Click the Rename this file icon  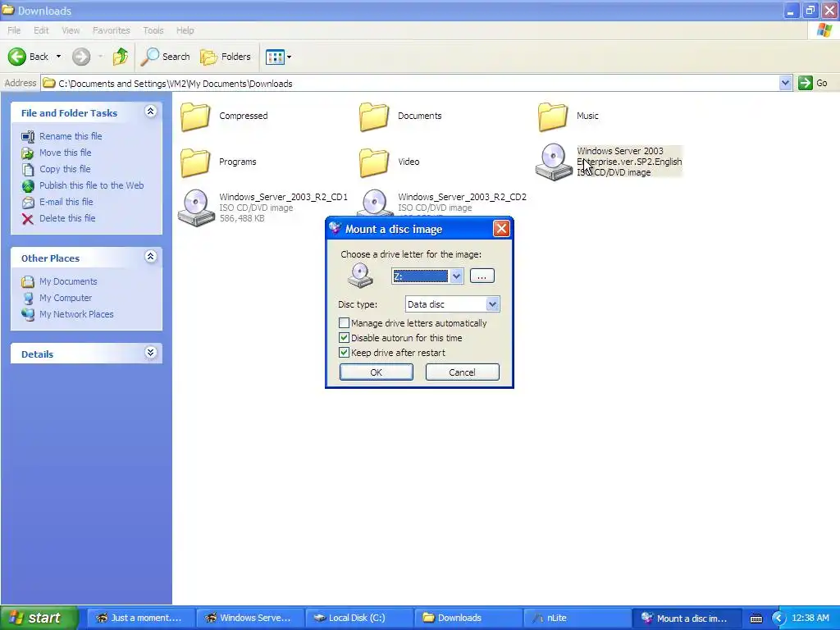click(x=28, y=137)
